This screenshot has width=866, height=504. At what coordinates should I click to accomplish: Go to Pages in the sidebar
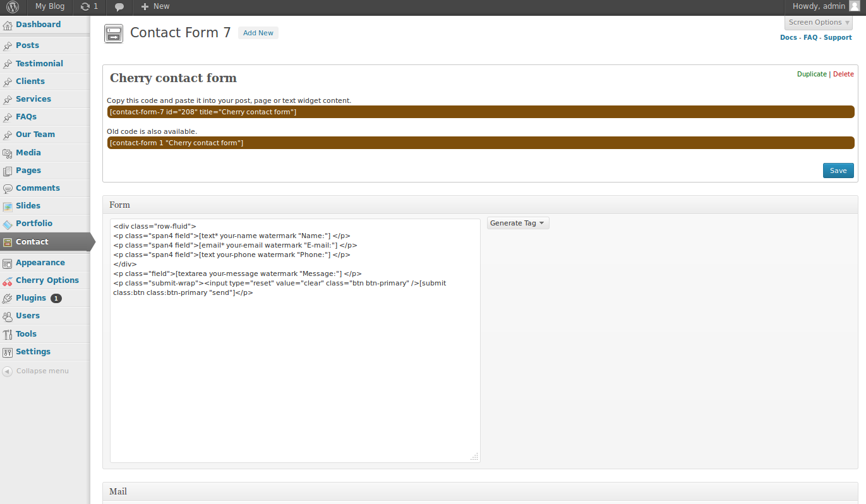[x=28, y=170]
